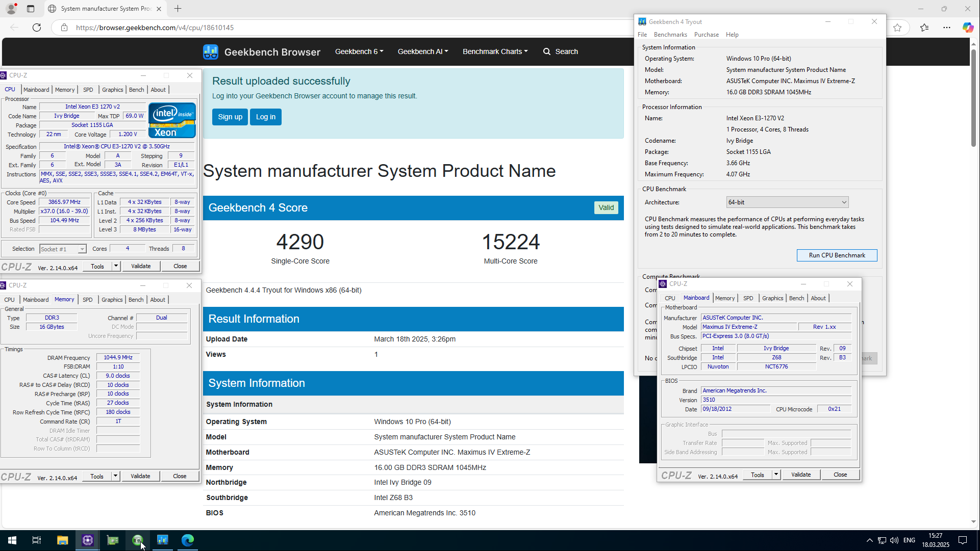Viewport: 980px width, 551px height.
Task: Close the System manufacturer browser tab
Action: tap(159, 9)
